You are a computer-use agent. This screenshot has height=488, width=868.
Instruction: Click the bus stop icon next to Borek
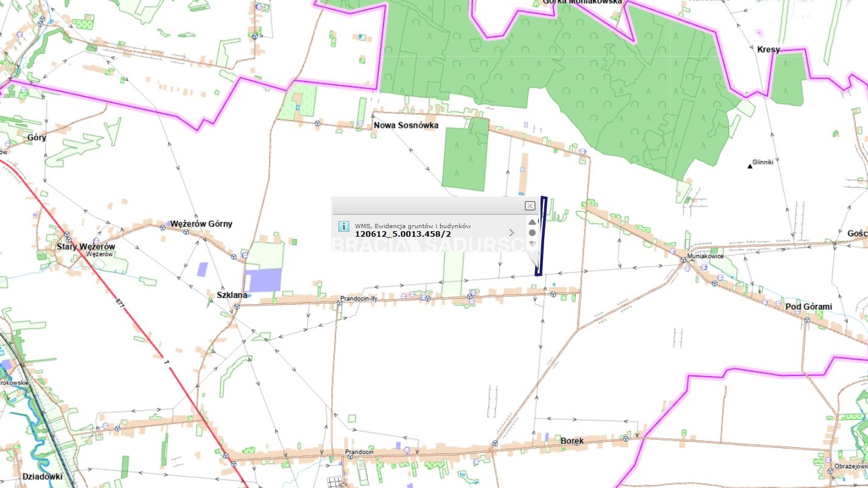pos(625,437)
